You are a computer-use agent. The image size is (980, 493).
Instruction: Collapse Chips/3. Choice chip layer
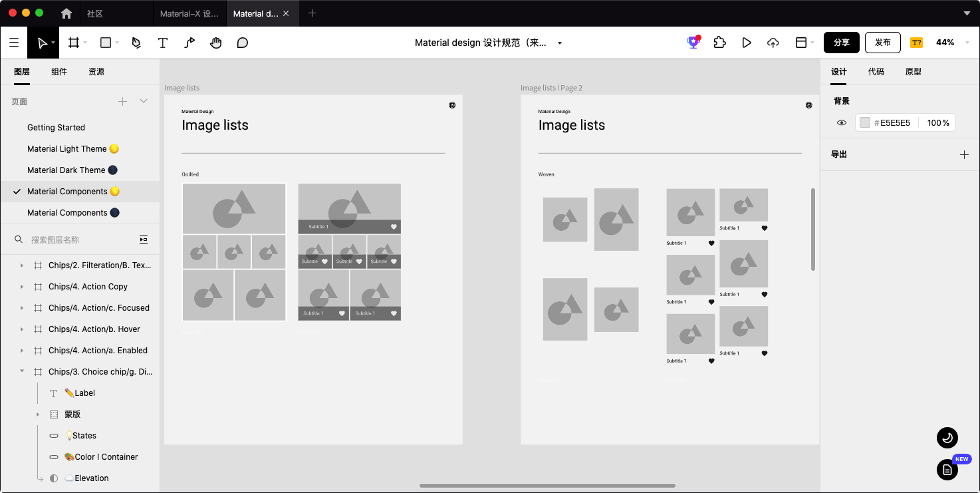point(22,371)
